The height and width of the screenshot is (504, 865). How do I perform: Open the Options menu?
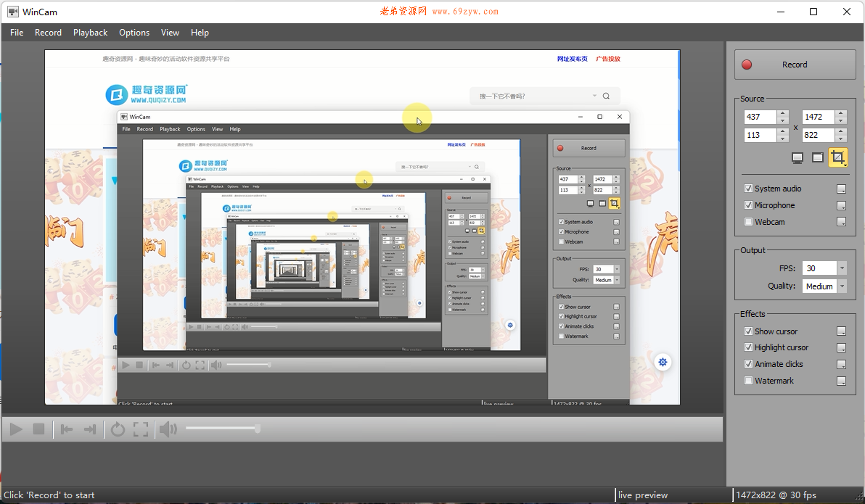[134, 33]
